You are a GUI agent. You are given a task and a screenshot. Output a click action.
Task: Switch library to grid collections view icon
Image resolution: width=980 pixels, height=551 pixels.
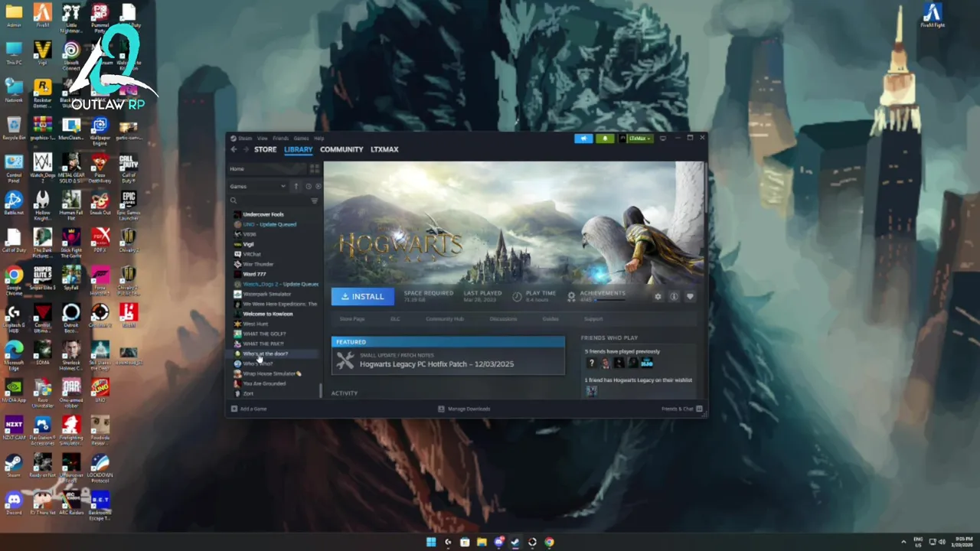[314, 168]
